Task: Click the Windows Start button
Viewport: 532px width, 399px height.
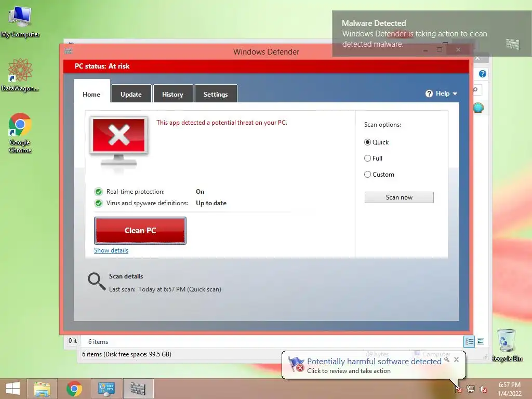Action: click(x=13, y=389)
